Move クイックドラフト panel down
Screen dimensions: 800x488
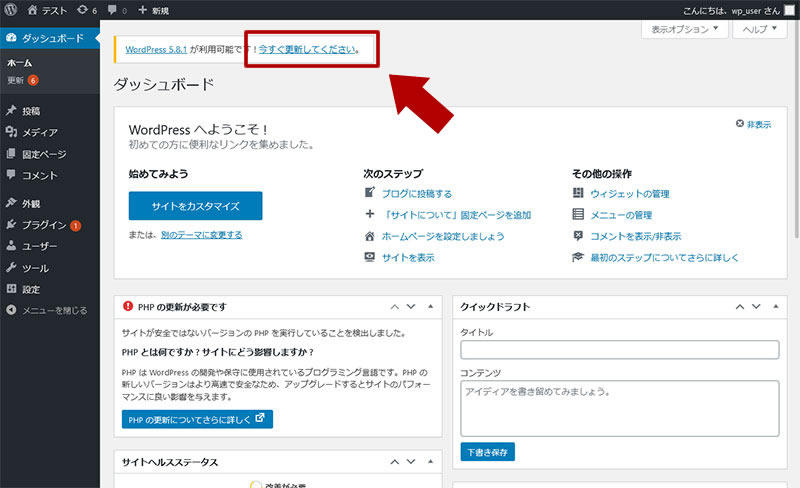pos(756,307)
